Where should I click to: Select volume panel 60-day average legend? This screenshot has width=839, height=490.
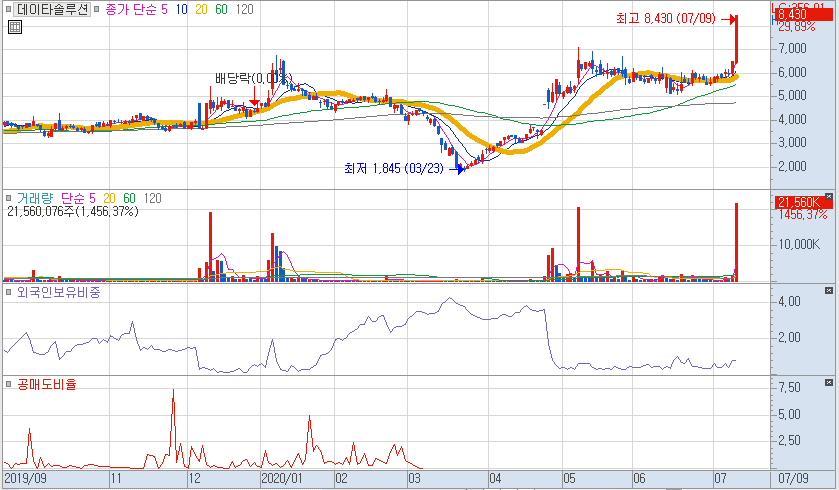[x=129, y=198]
